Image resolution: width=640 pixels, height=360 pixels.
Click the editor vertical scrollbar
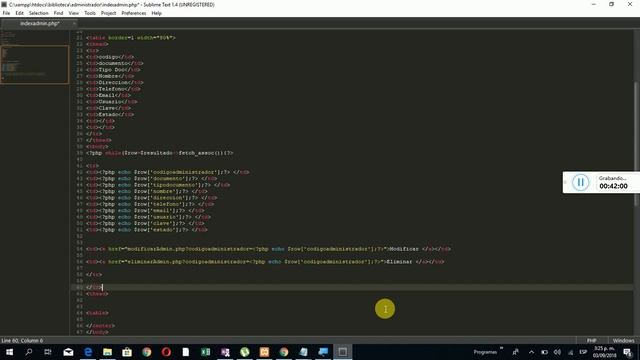pos(636,143)
